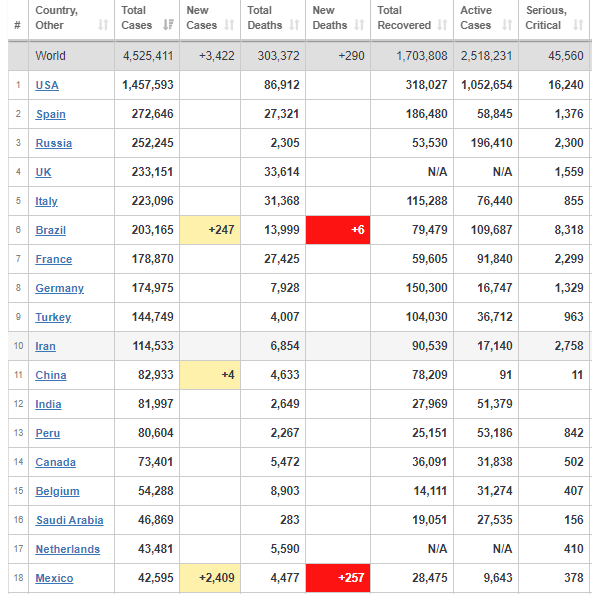The height and width of the screenshot is (594, 592).
Task: Open the Brazil details link
Action: [x=50, y=230]
